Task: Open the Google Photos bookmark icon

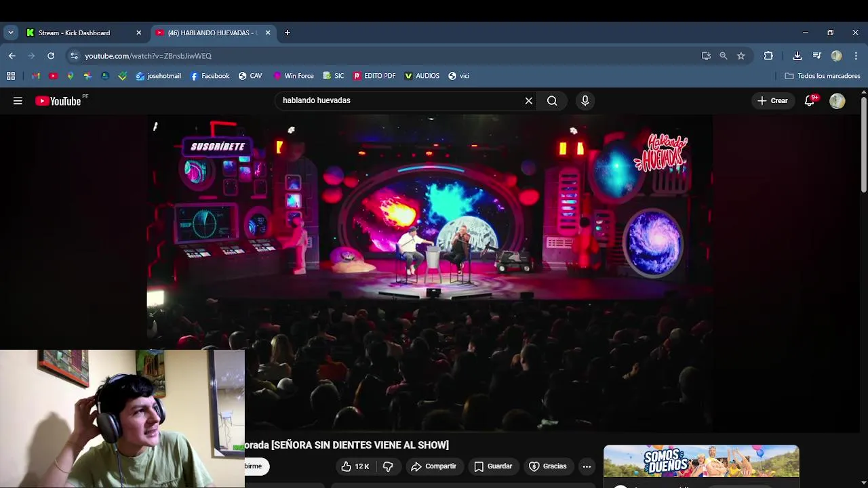Action: tap(87, 76)
